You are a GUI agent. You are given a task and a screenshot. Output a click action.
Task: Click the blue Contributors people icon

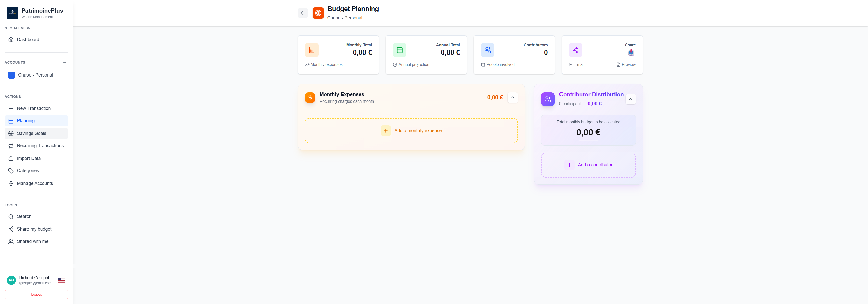coord(487,50)
